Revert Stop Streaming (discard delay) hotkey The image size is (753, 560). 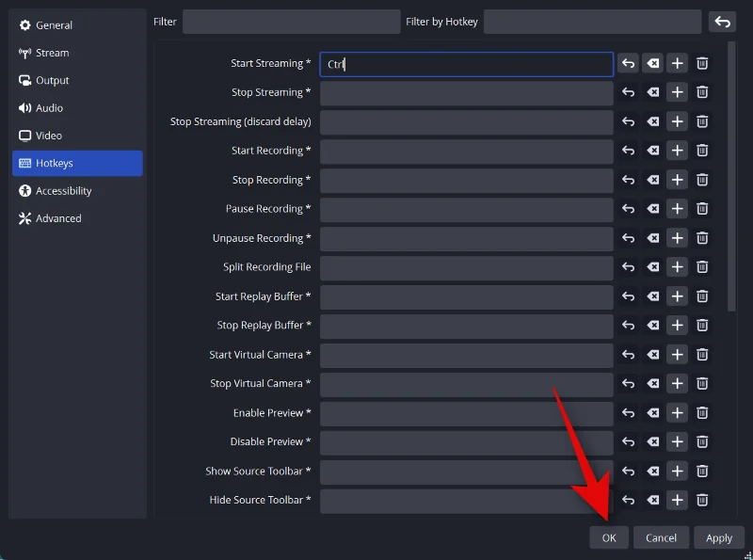pos(628,121)
